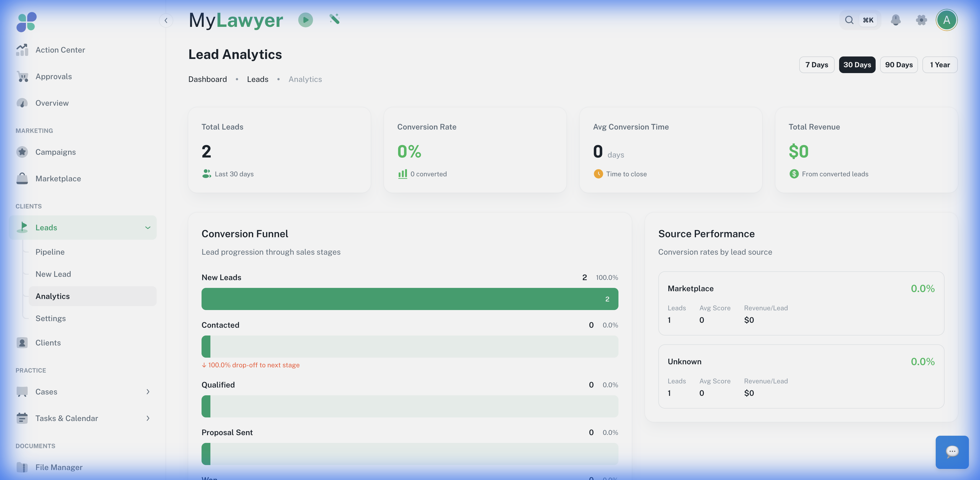Open File Manager in sidebar
This screenshot has height=480, width=980.
(x=82, y=467)
